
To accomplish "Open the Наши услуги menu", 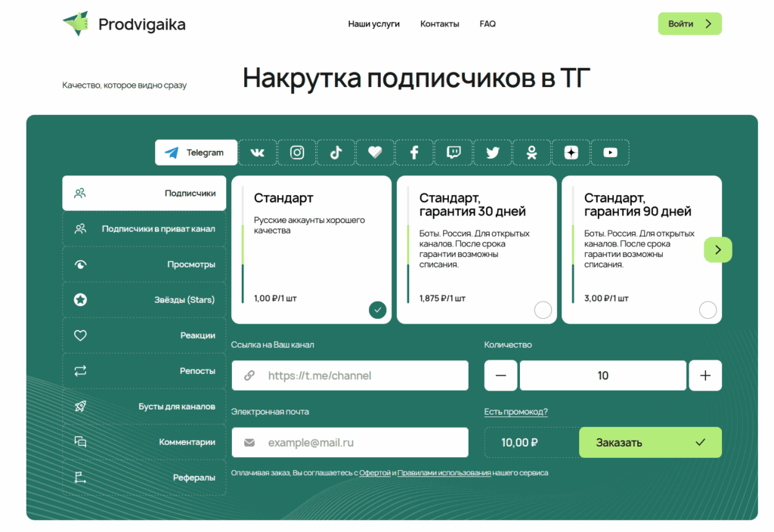I will pyautogui.click(x=373, y=24).
